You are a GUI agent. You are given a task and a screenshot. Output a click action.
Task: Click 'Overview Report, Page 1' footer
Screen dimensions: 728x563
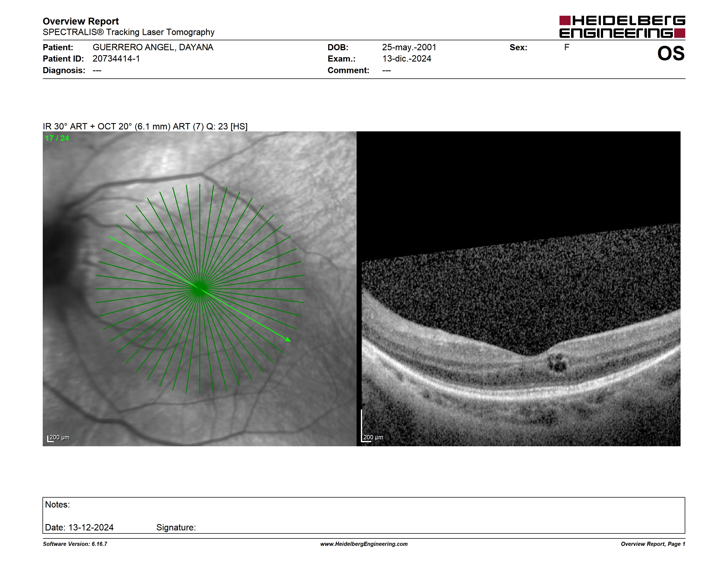(653, 544)
